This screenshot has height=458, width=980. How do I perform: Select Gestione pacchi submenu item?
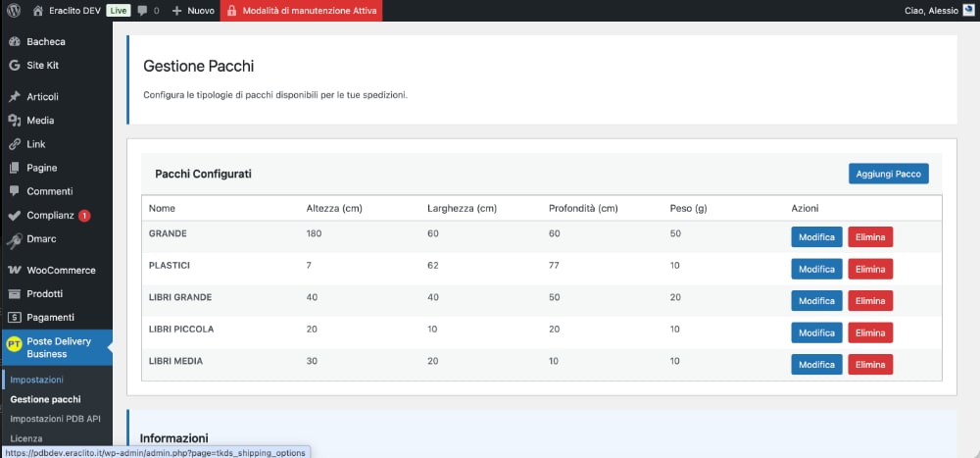45,399
